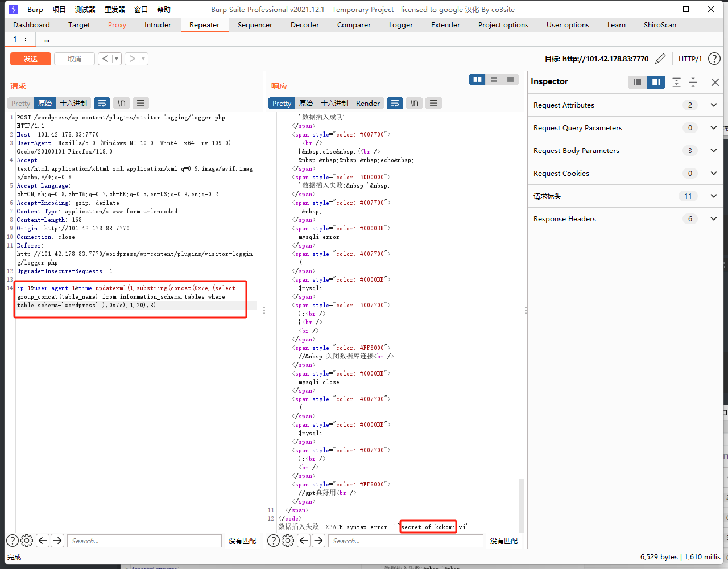
Task: Open Repeater help question mark icon
Action: 714,59
